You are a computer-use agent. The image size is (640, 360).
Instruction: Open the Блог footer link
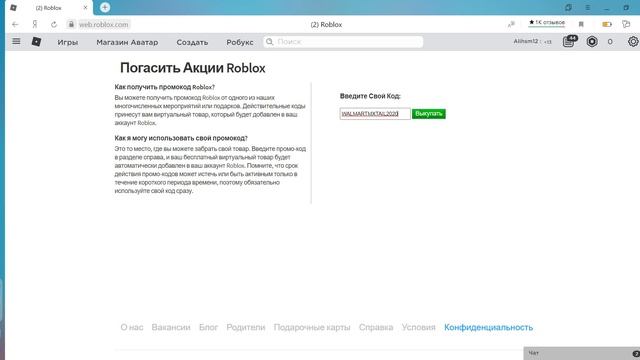(x=209, y=327)
